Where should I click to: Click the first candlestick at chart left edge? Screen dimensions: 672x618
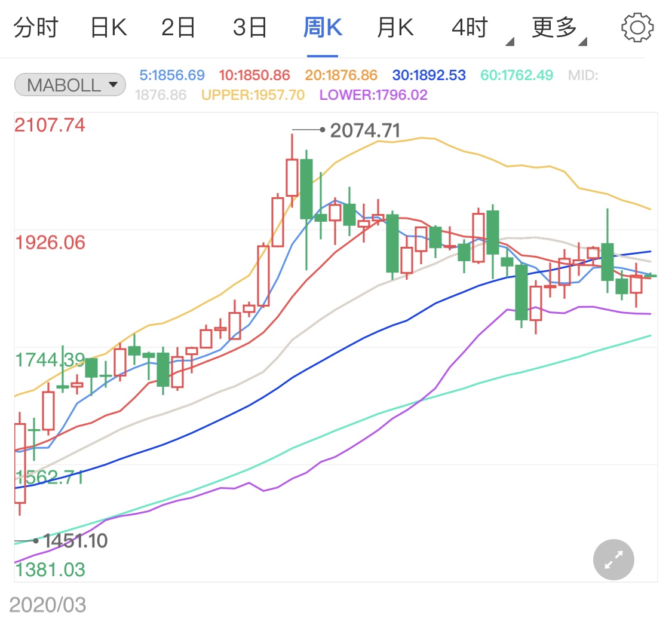[20, 463]
